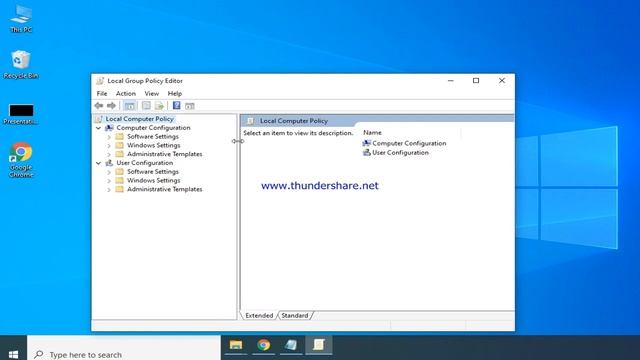Expand Administrative Templates under Computer Configuration

[x=109, y=155]
